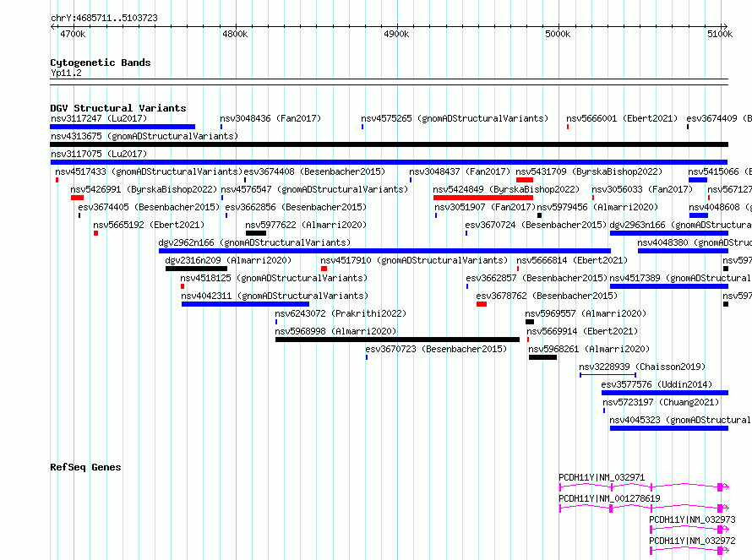The width and height of the screenshot is (752, 560).
Task: Open nsv5666001 (Ebert2021) entry
Action: 622,118
